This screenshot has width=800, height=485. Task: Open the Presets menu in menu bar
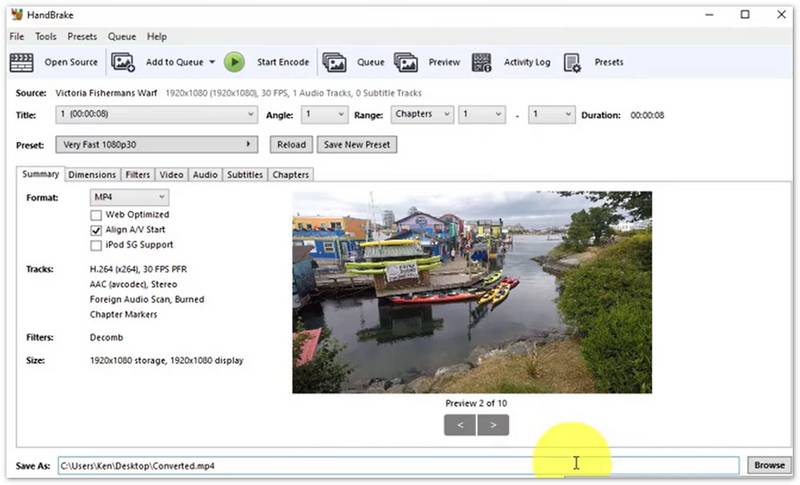click(82, 37)
